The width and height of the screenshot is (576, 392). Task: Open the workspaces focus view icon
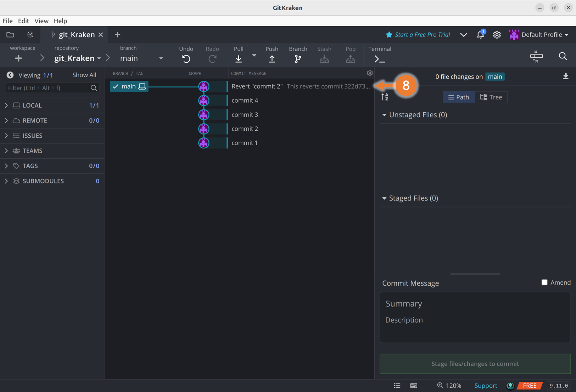click(x=30, y=34)
